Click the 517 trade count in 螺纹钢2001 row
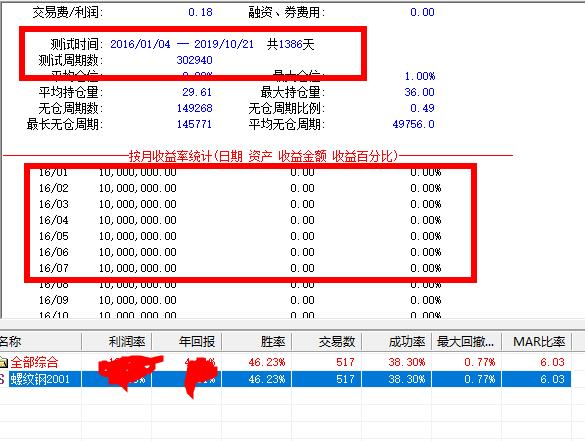This screenshot has height=441, width=585. pyautogui.click(x=345, y=379)
